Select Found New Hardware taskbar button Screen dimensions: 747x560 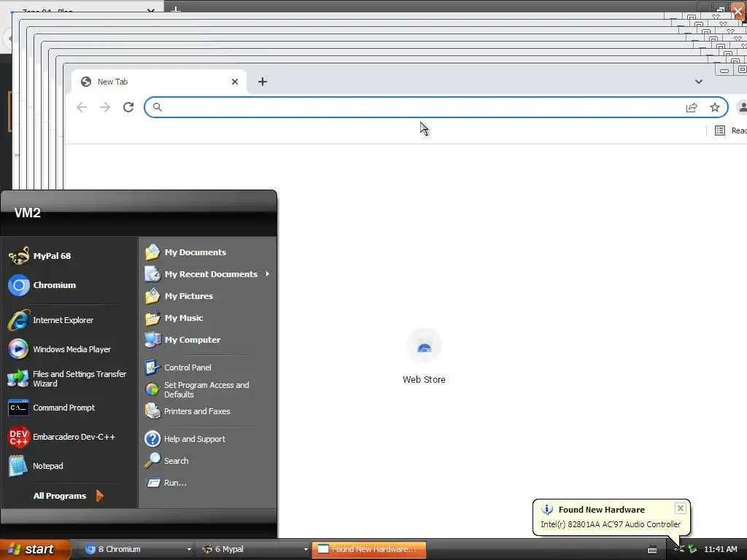pyautogui.click(x=368, y=549)
